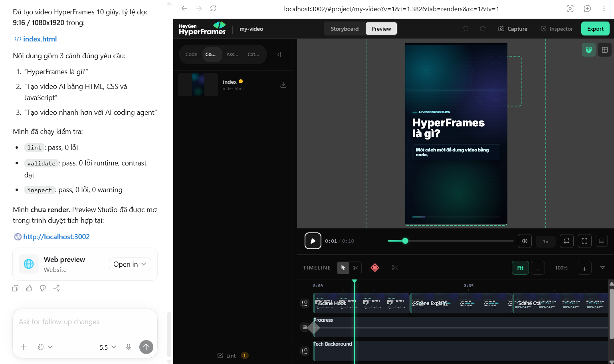Reload the preview browser page
This screenshot has height=364, width=614.
pyautogui.click(x=213, y=8)
